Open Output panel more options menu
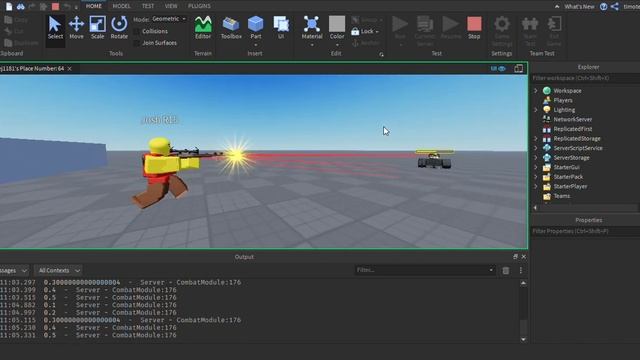Image resolution: width=640 pixels, height=360 pixels. point(521,270)
